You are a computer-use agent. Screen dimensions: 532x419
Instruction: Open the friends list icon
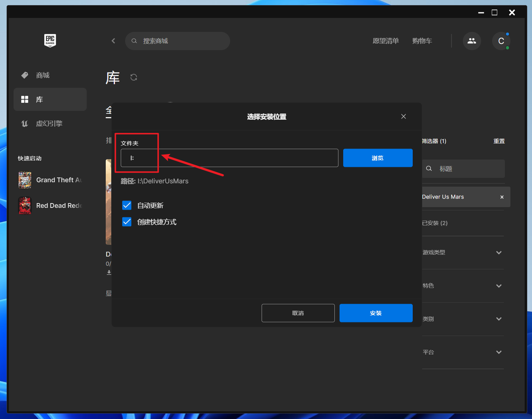pos(472,41)
